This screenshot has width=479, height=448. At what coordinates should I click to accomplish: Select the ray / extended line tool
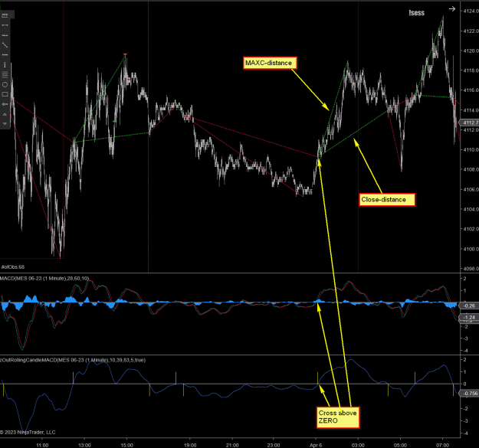[x=5, y=35]
